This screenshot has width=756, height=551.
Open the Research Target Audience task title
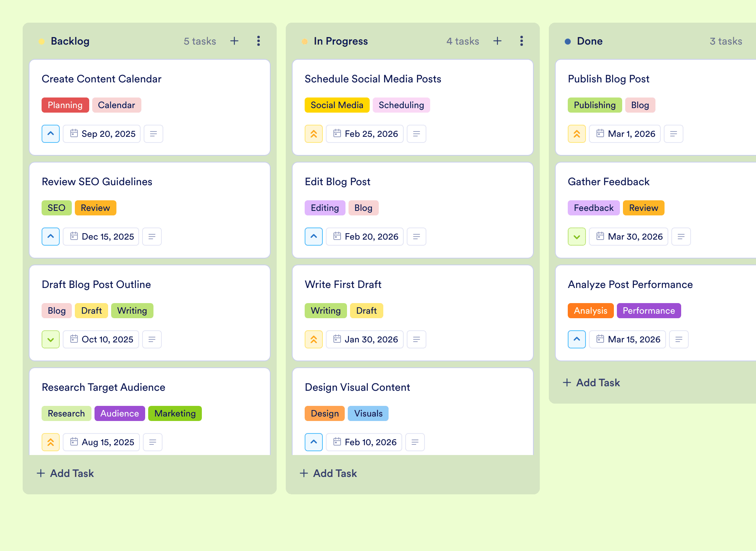pyautogui.click(x=104, y=387)
